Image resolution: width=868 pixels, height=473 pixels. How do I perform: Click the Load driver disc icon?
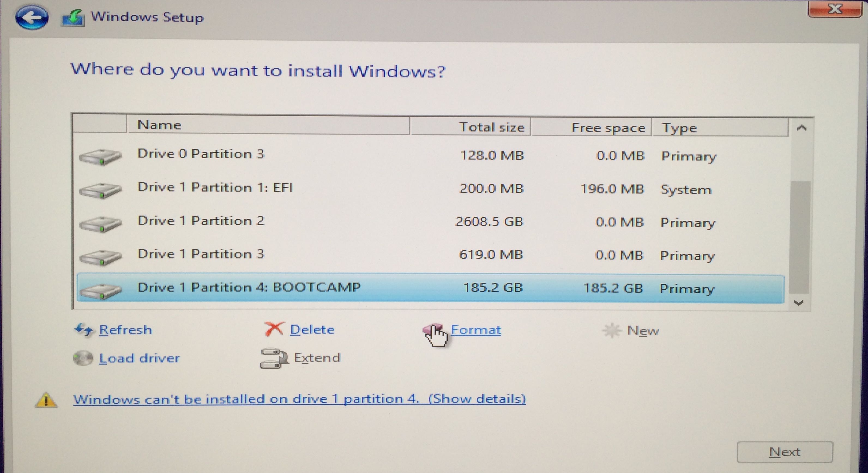click(x=83, y=358)
